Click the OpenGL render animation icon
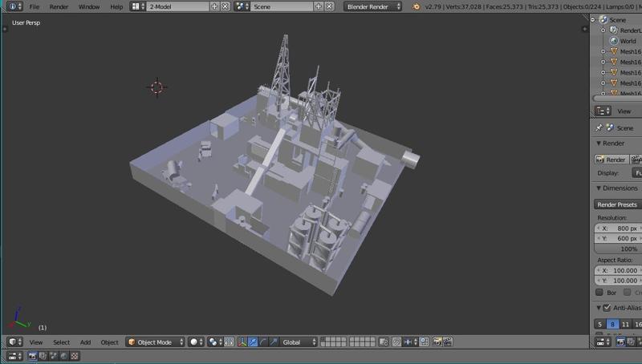 coord(448,342)
